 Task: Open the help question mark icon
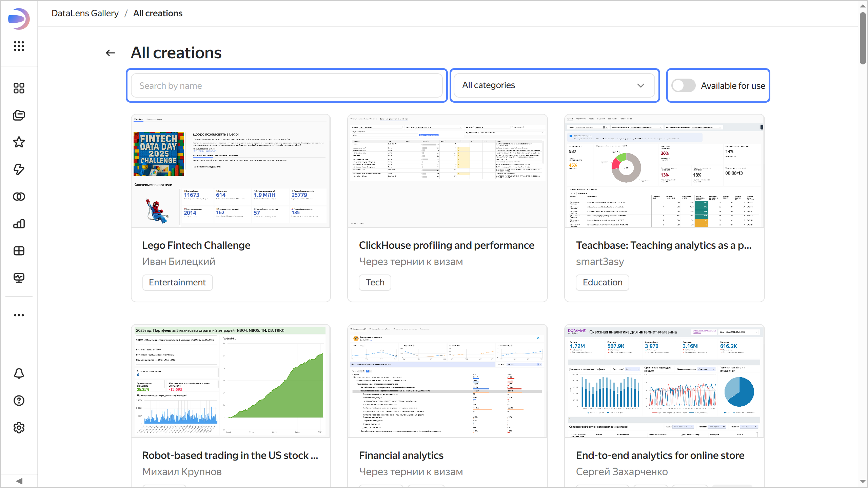[19, 401]
